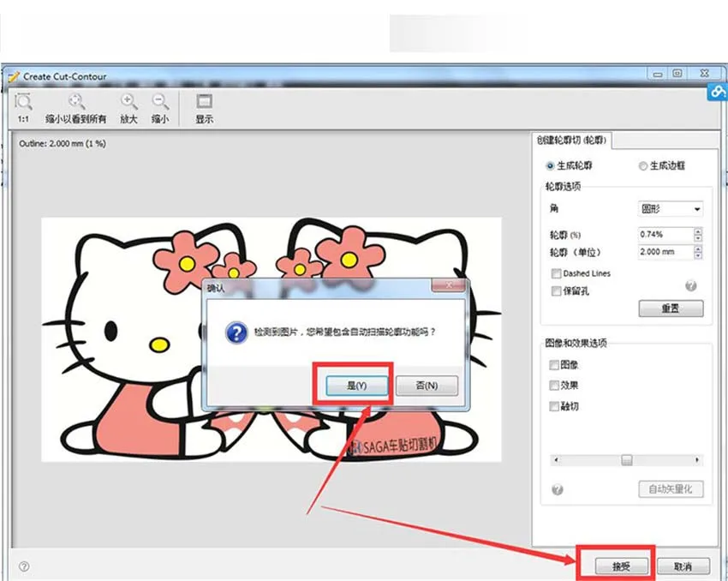Click the help icon beside 保留孔 option
Screen dimensions: 728x581
tap(691, 285)
